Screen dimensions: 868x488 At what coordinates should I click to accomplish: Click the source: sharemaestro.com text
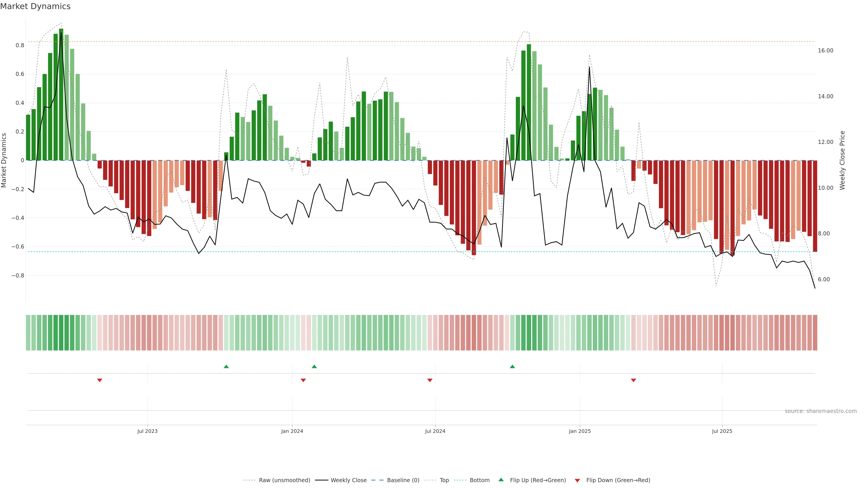coord(821,411)
